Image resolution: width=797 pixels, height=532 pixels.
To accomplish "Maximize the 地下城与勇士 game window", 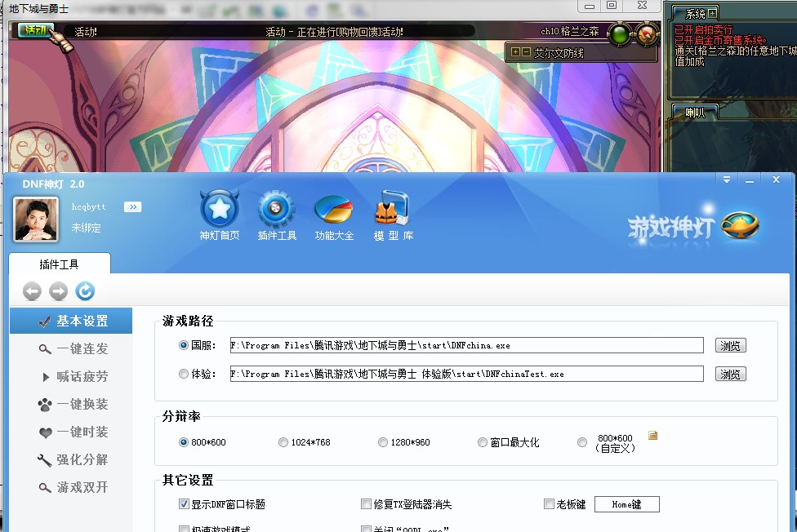I will pyautogui.click(x=612, y=6).
